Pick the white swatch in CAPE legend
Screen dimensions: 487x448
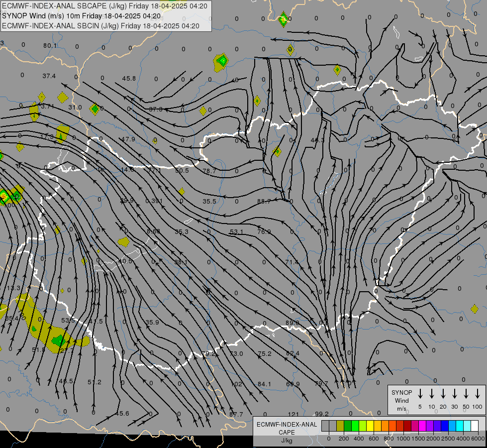click(x=475, y=426)
